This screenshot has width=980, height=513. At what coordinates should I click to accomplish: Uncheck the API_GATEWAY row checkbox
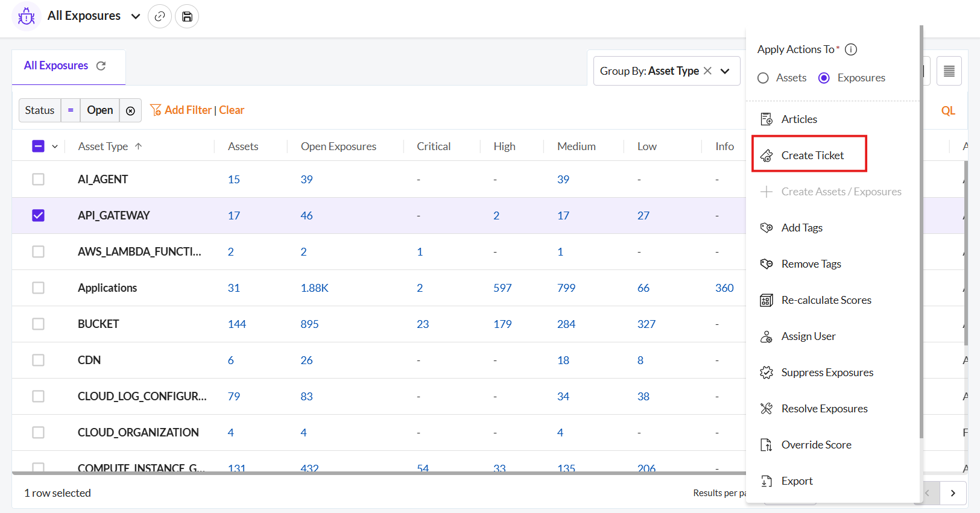tap(38, 215)
